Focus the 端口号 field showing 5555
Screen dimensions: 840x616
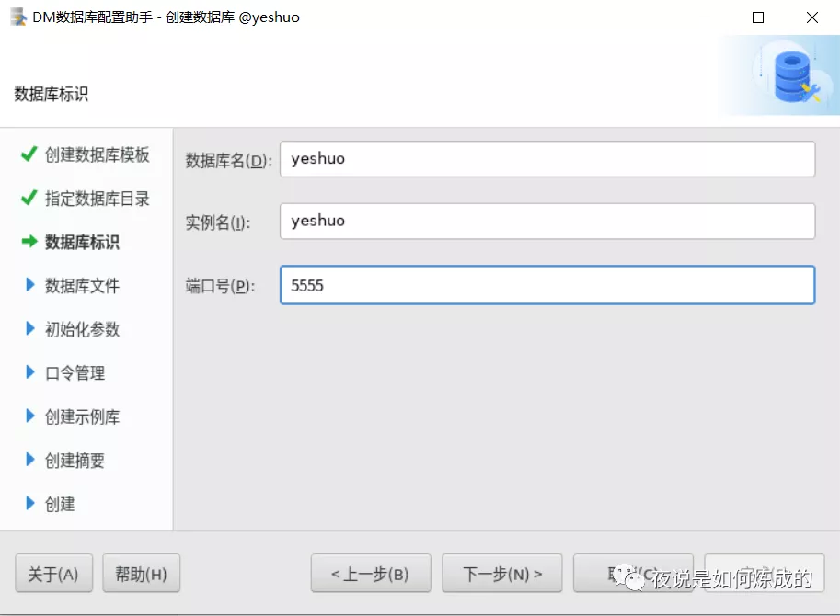coord(547,285)
